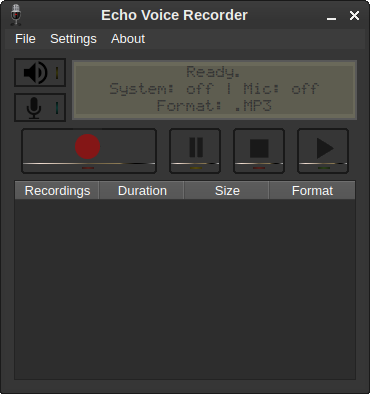The image size is (370, 394).
Task: Click the "Format: .MP3" text in display
Action: [x=214, y=106]
